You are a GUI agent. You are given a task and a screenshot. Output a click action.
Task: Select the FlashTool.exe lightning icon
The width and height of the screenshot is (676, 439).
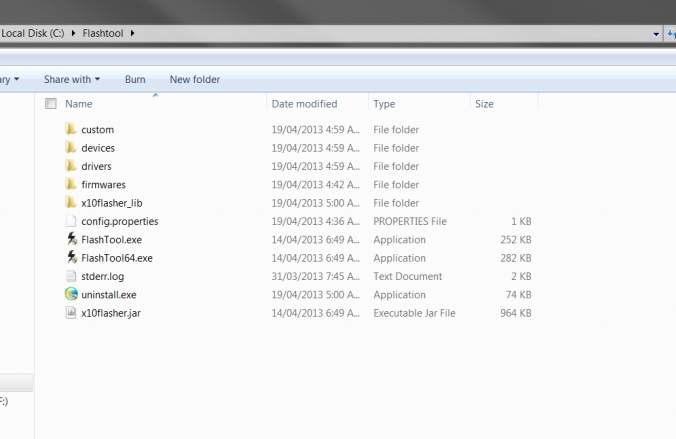(72, 239)
